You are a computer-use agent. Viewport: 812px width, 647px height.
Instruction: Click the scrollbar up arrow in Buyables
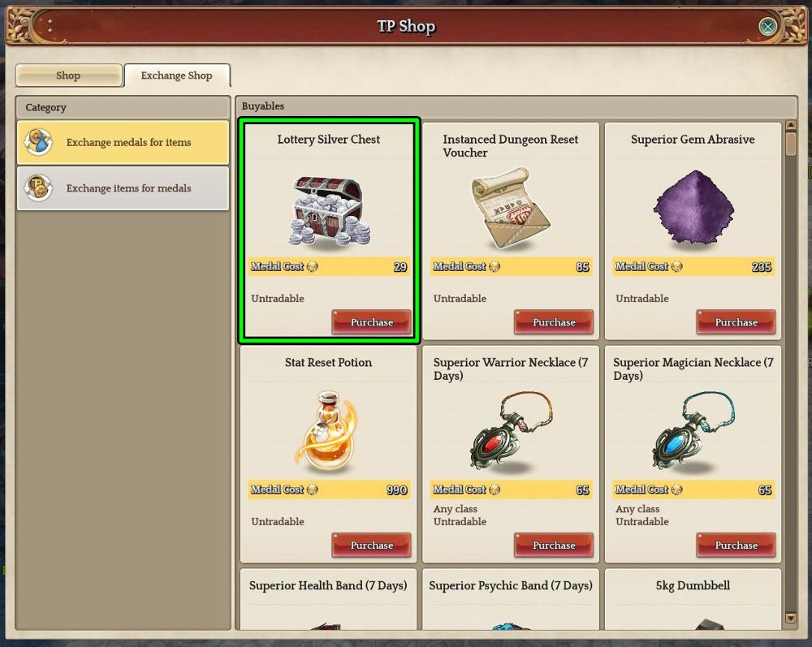point(791,125)
